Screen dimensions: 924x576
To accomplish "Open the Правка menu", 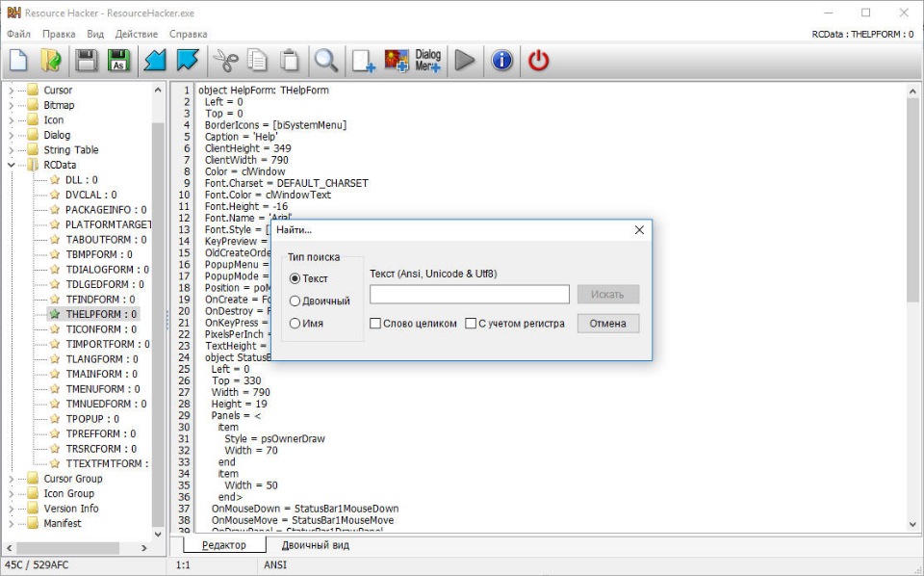I will [59, 34].
